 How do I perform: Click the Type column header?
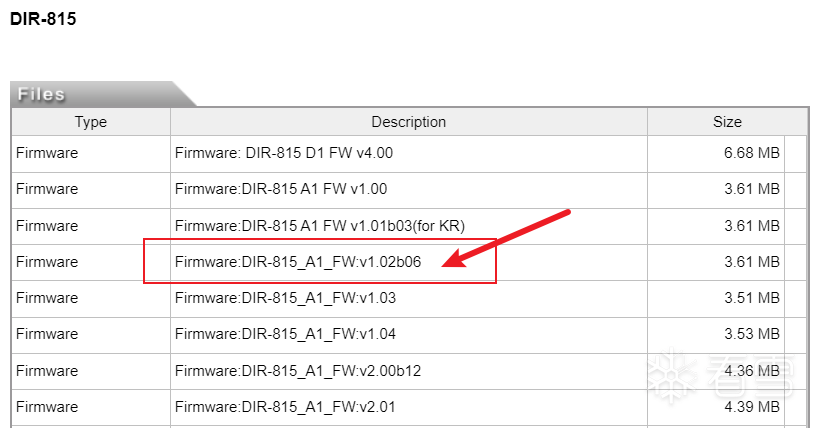click(91, 122)
